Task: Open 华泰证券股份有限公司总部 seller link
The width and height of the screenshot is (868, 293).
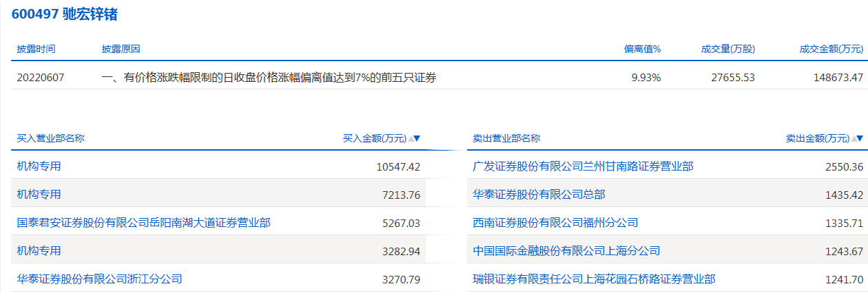Action: coord(539,195)
